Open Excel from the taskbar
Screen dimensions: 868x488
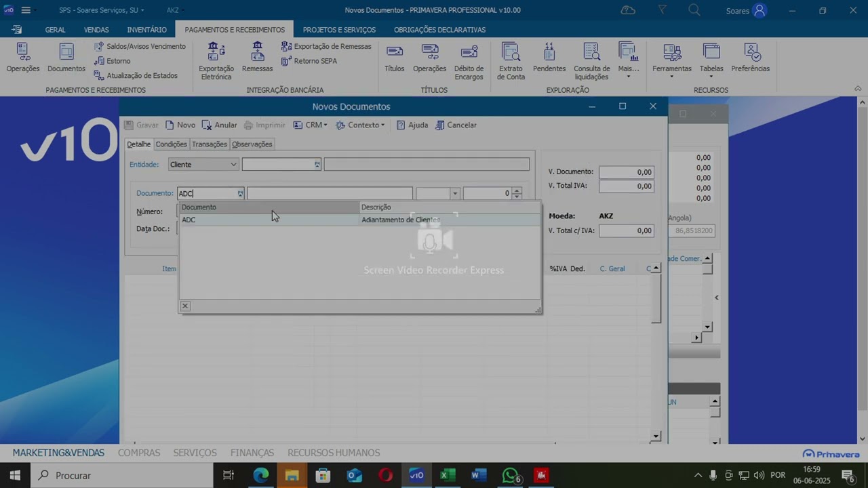tap(448, 475)
